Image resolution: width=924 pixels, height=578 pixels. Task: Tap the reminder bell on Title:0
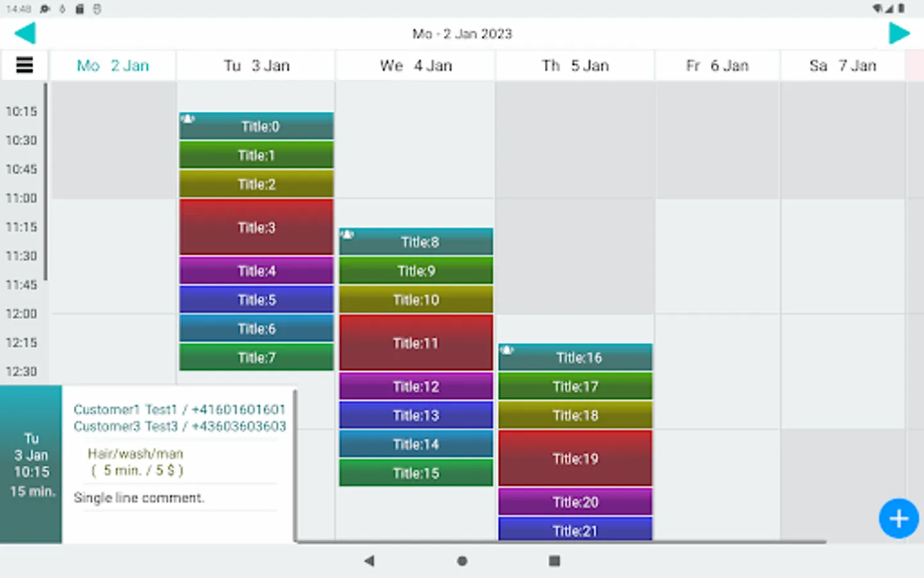point(187,119)
